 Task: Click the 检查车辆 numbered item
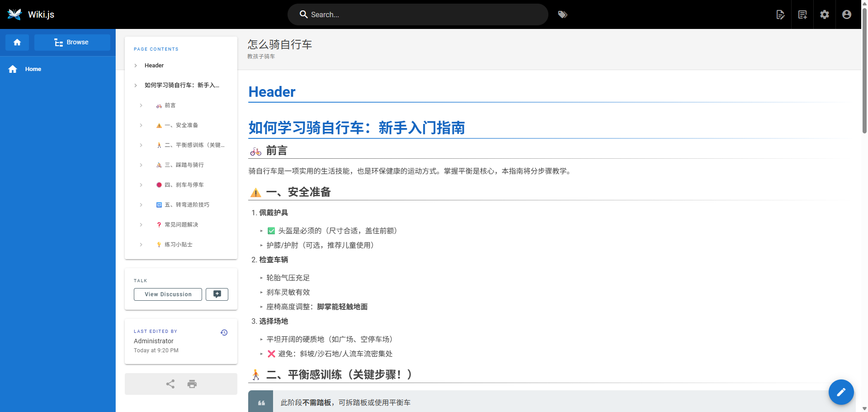pyautogui.click(x=274, y=260)
